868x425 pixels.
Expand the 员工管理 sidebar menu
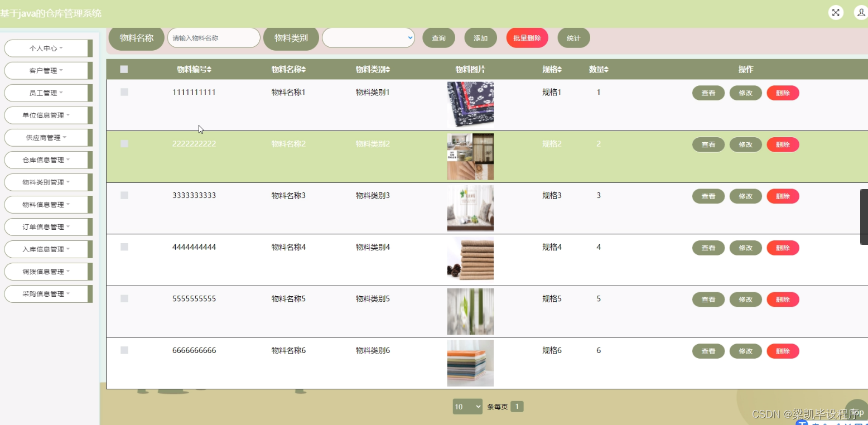(48, 93)
